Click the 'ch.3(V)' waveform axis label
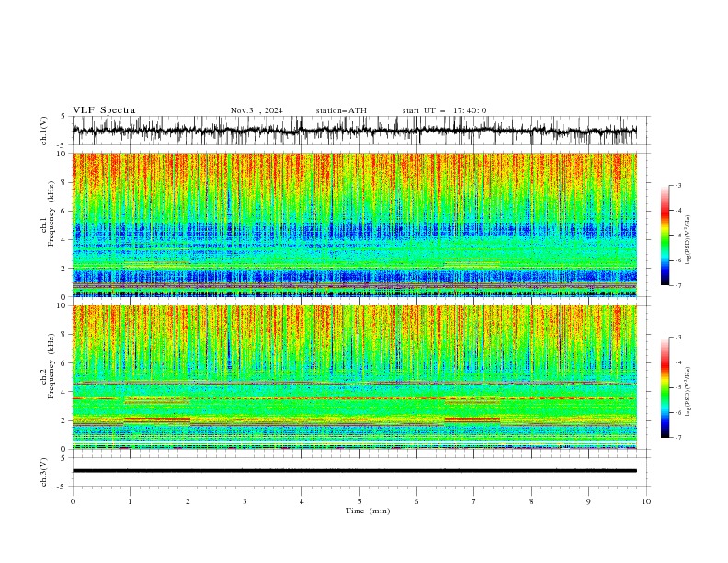 click(44, 472)
